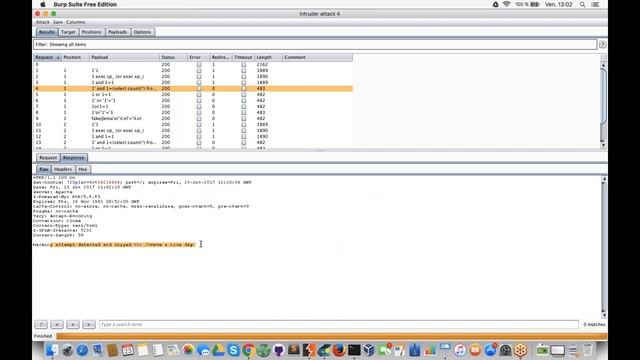Click the filter help question-mark icon
The width and height of the screenshot is (640, 360).
tap(602, 44)
